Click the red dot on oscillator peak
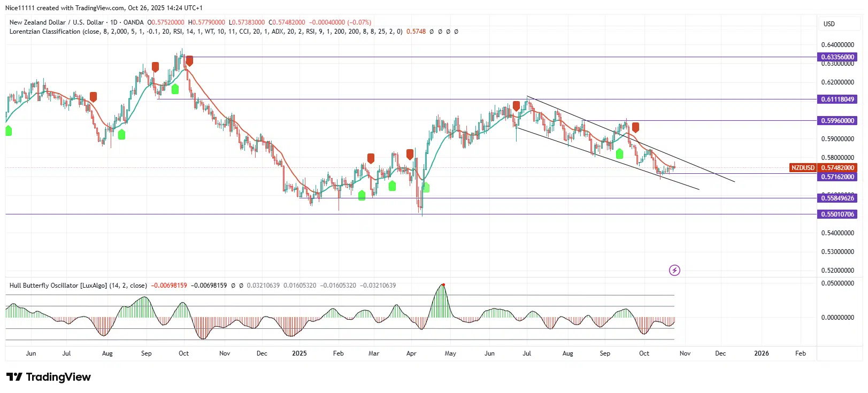Screen dimensions: 868x393 point(443,284)
